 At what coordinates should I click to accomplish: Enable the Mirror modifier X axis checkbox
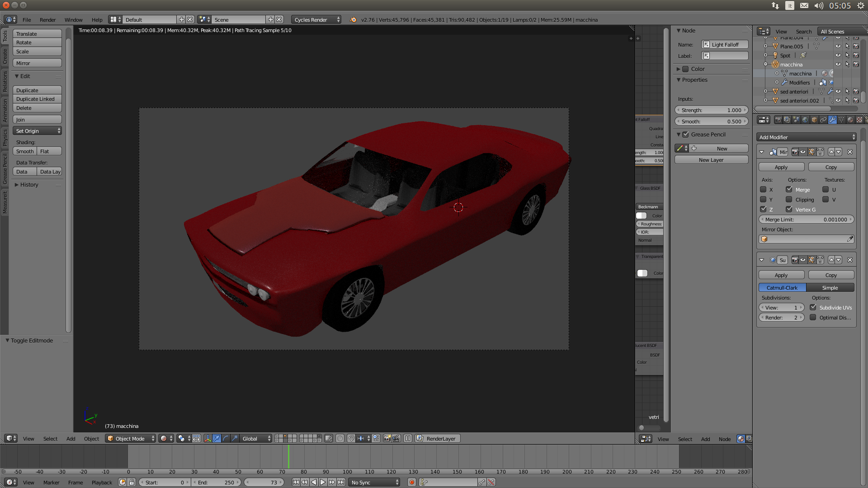[x=763, y=189]
